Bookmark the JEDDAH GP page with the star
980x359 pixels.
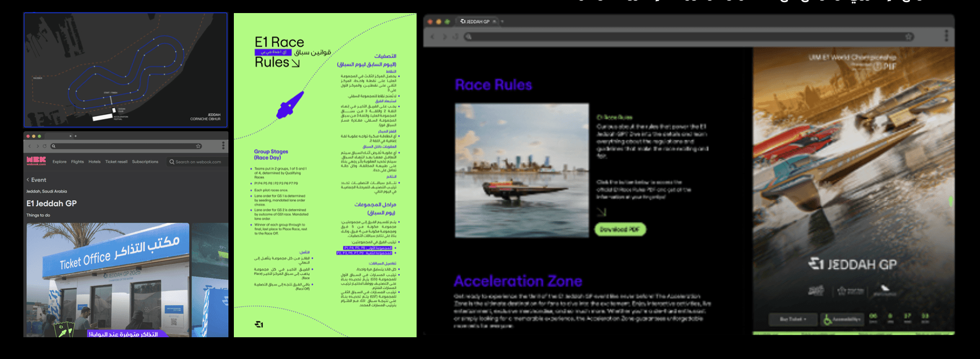click(909, 36)
